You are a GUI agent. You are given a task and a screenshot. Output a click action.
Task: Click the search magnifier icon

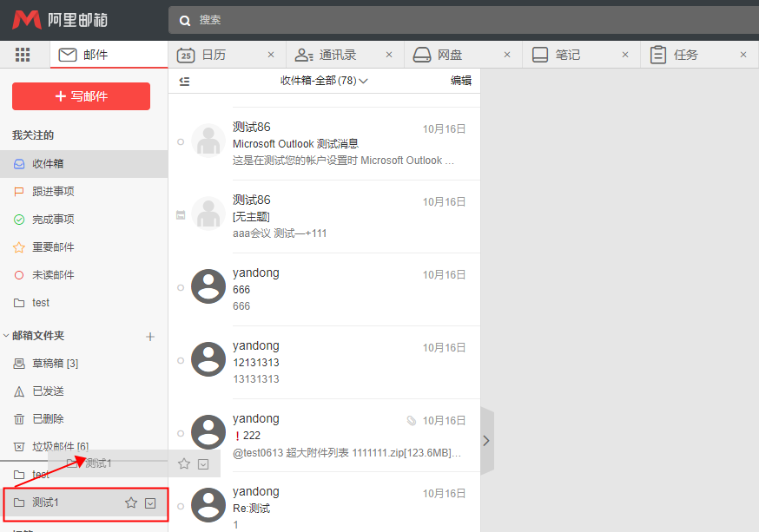pyautogui.click(x=185, y=19)
